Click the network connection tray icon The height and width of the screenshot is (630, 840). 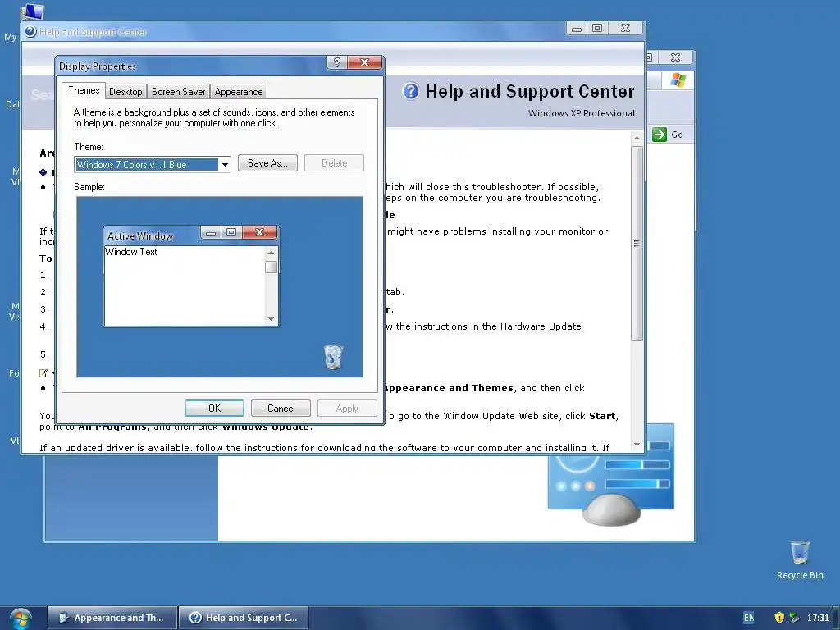click(x=794, y=618)
